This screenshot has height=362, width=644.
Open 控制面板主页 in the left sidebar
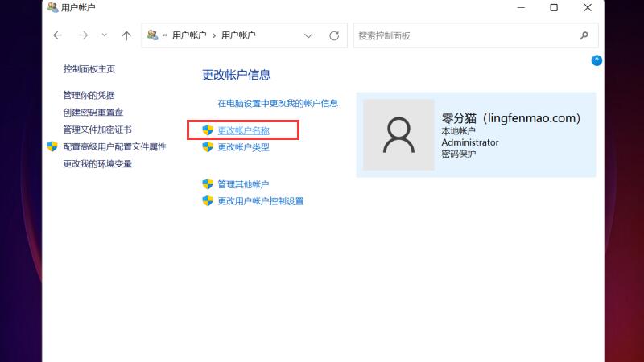click(89, 70)
